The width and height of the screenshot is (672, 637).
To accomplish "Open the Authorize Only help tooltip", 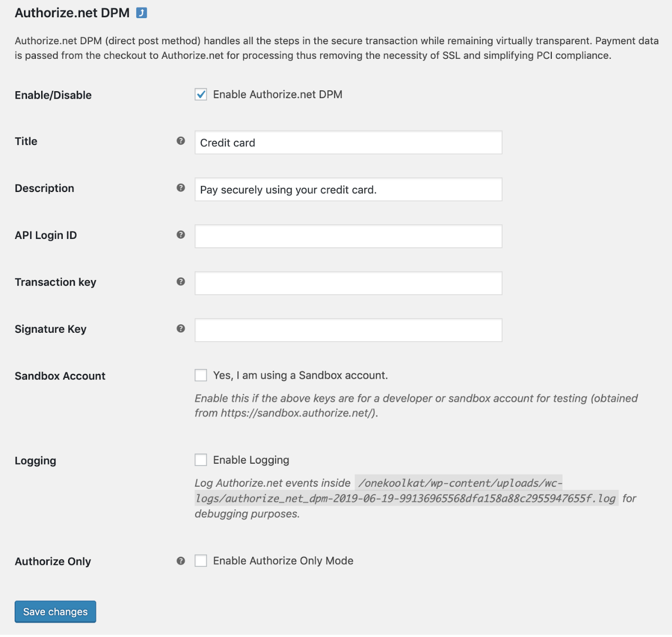I will click(181, 560).
